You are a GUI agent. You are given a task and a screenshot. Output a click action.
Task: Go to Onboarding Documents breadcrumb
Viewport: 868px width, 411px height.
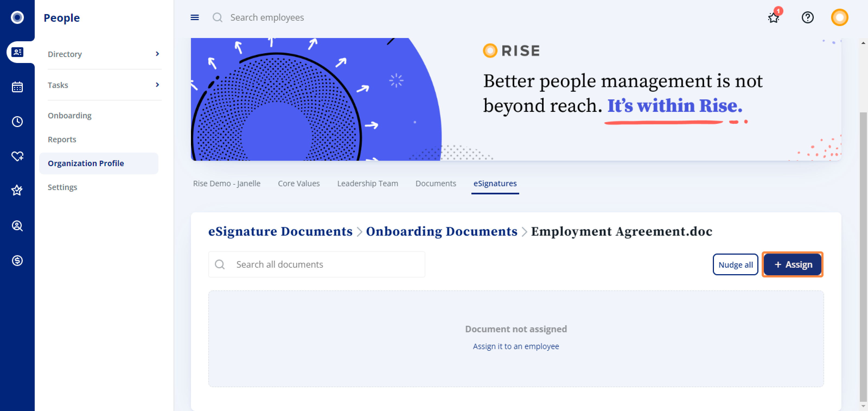click(441, 231)
